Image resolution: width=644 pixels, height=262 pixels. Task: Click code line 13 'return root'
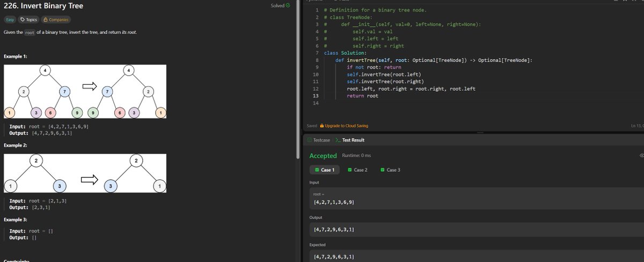(x=362, y=96)
